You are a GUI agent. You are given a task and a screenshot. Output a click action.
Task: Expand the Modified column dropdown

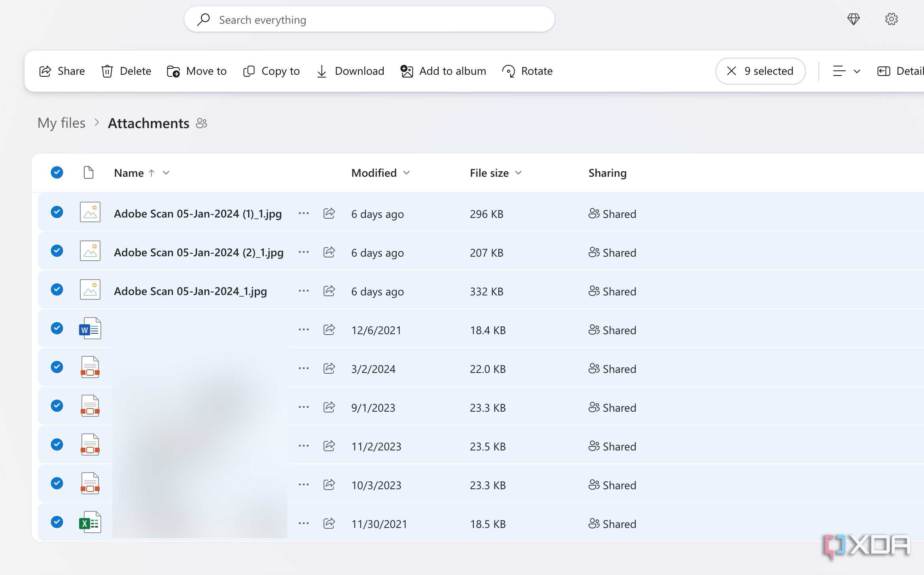click(406, 173)
